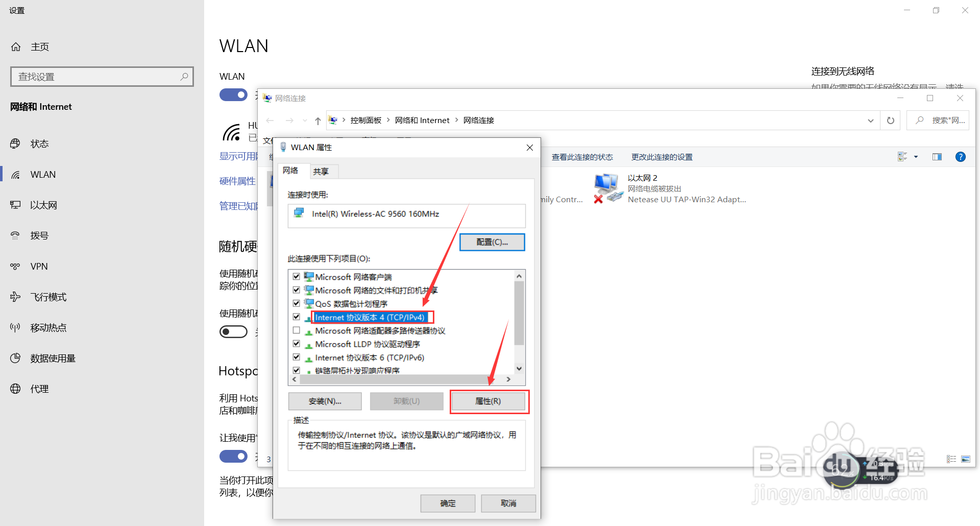Uncheck Internet 协议版本 4 (TCP/IPv4) checkbox
This screenshot has height=526, width=980.
click(297, 317)
